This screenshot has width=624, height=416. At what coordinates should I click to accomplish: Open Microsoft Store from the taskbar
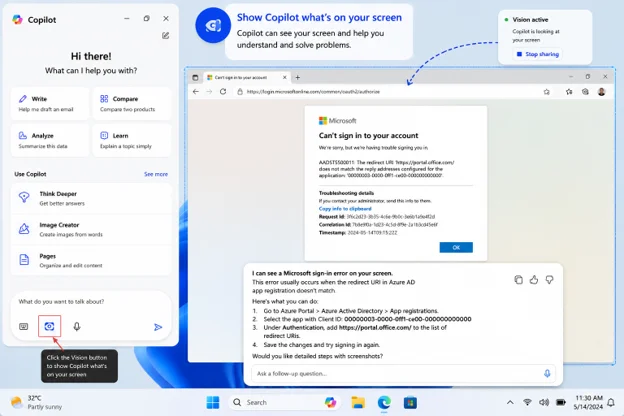(410, 402)
